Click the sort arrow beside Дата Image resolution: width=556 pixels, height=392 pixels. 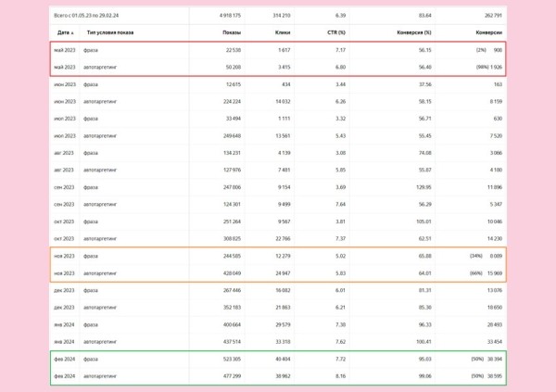point(72,33)
